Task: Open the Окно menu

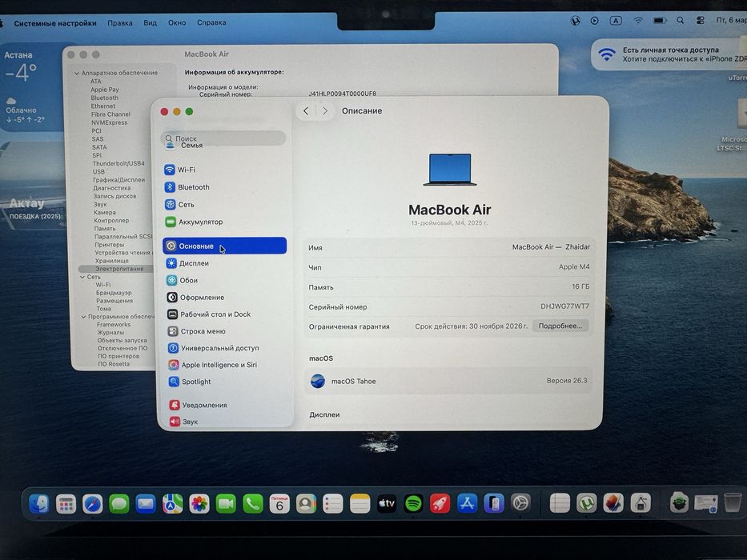Action: [177, 22]
